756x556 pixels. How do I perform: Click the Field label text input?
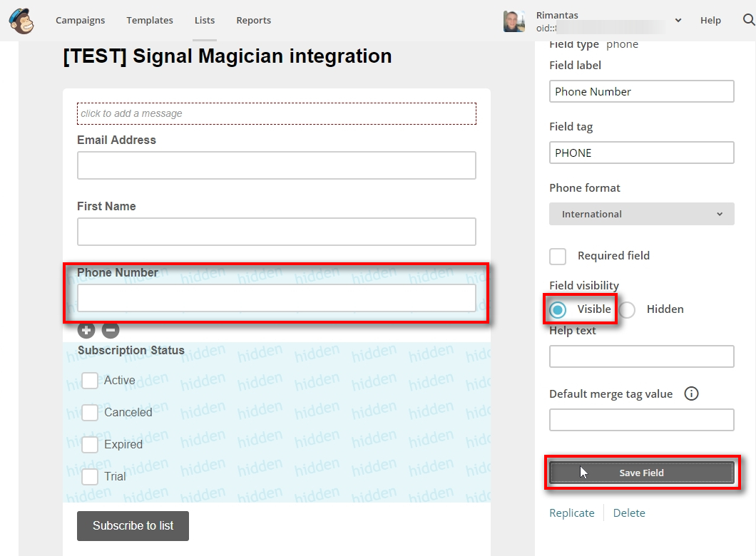point(641,91)
